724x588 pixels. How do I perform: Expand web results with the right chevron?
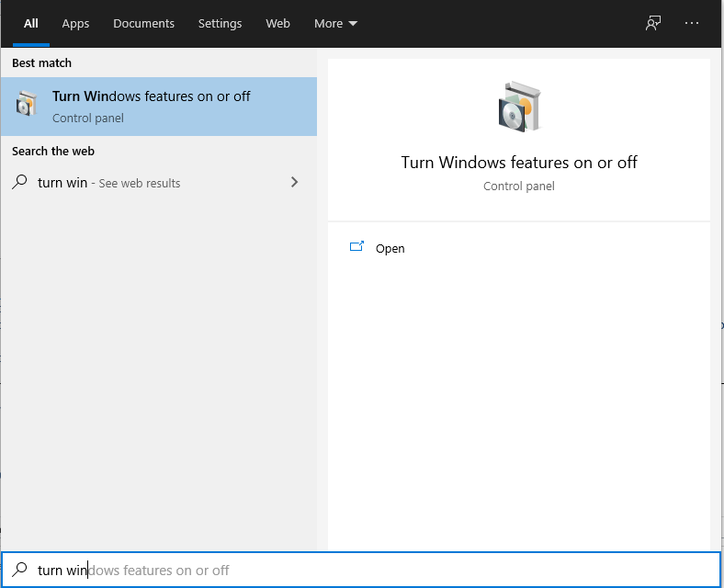[x=294, y=182]
